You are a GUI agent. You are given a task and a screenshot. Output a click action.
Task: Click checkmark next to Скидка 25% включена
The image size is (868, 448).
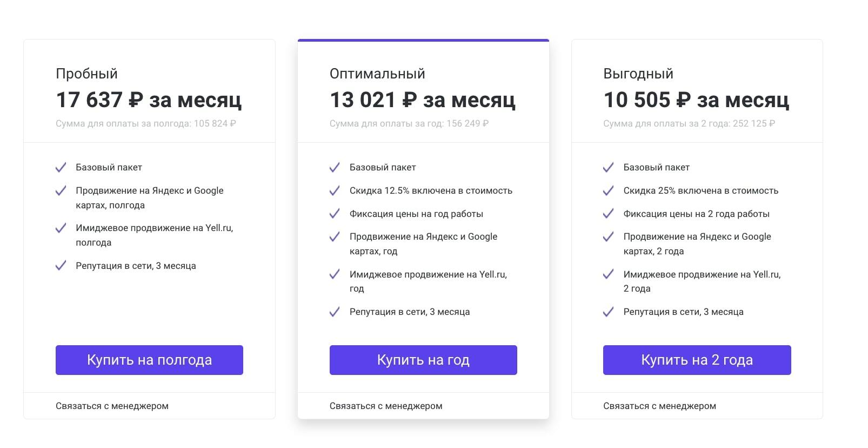coord(608,190)
